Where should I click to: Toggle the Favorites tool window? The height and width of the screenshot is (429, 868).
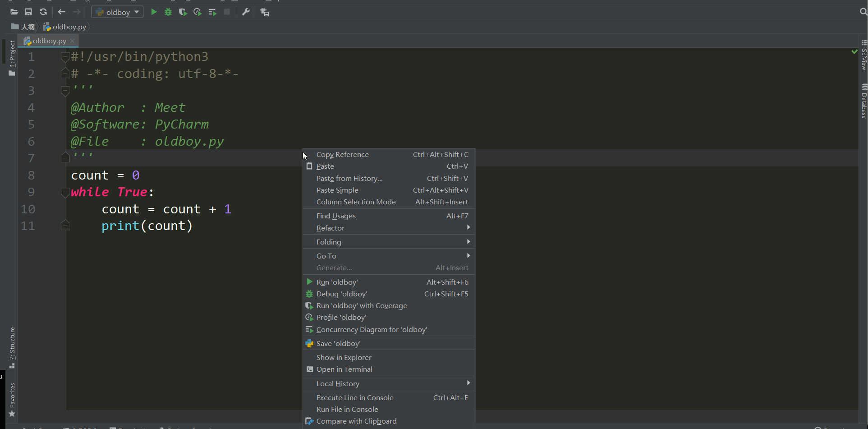coord(12,400)
